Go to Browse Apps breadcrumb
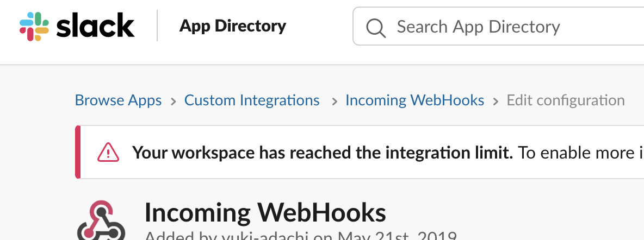Screen dimensions: 644x240 click(118, 100)
